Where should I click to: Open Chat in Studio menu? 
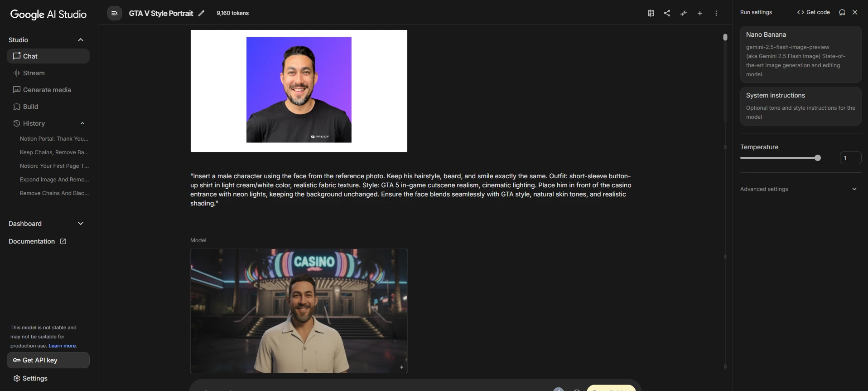tap(48, 56)
